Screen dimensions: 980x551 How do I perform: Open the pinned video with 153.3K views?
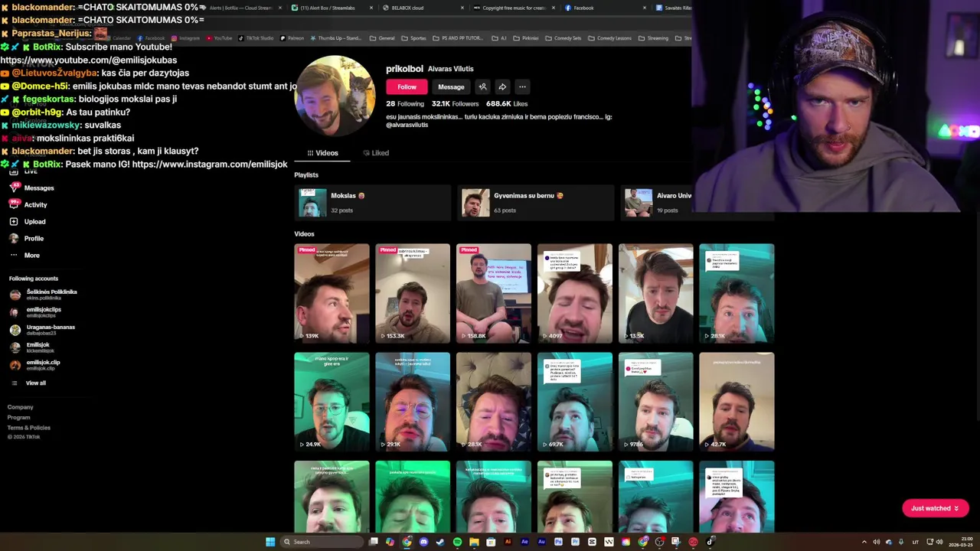[413, 293]
